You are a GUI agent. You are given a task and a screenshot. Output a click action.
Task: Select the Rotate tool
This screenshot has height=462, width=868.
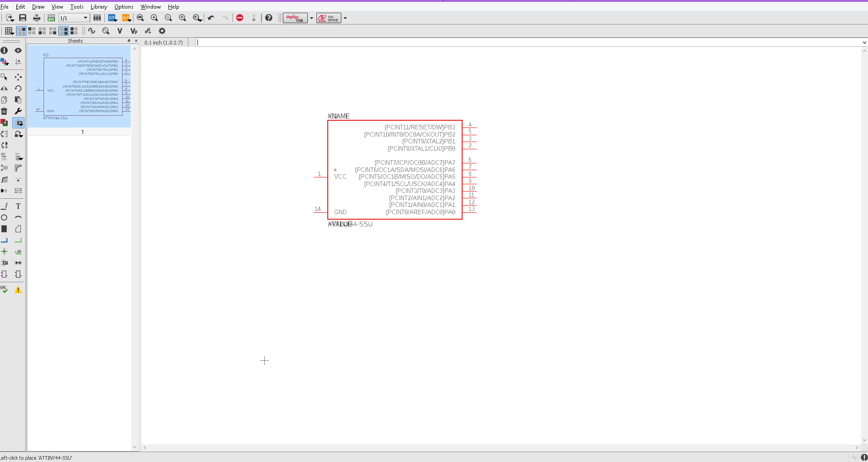point(18,88)
